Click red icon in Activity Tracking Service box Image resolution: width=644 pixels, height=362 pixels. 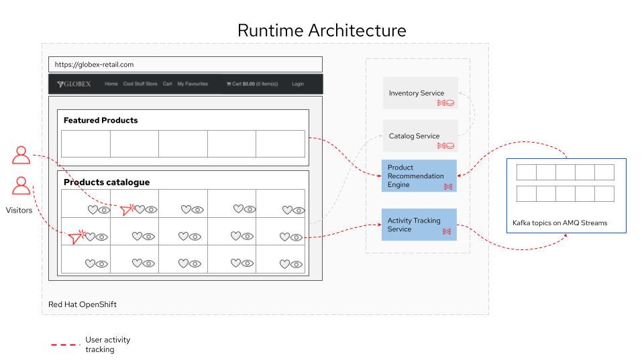tap(447, 231)
